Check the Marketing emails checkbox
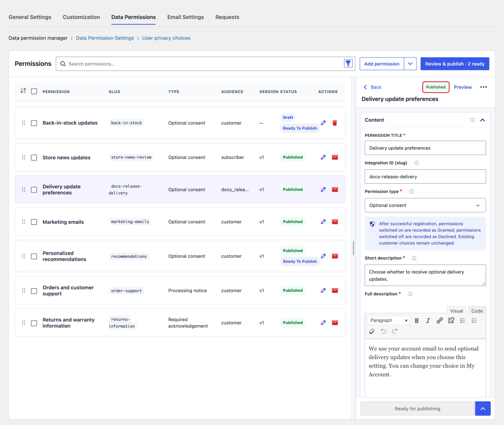Viewport: 504px width, 425px height. 34,222
